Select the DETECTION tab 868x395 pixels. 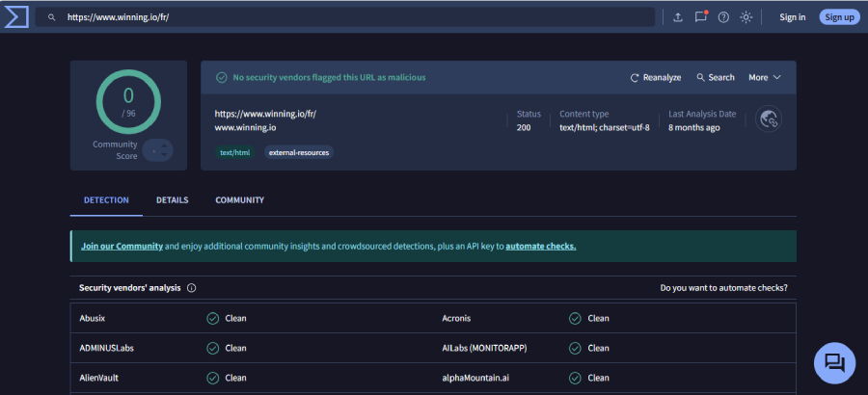(x=106, y=200)
